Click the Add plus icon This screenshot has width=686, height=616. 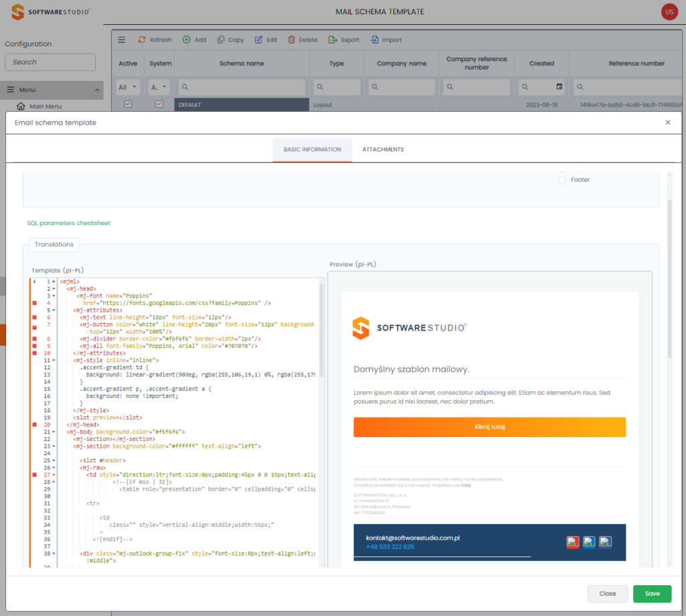[x=186, y=40]
